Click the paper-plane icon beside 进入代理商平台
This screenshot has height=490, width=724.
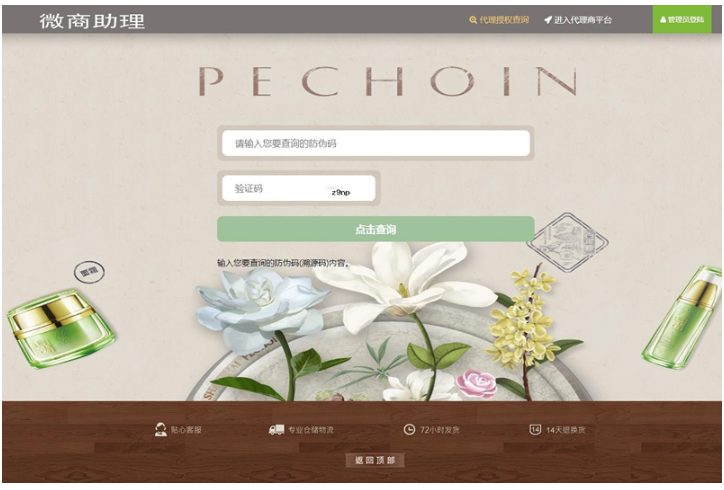click(x=548, y=20)
